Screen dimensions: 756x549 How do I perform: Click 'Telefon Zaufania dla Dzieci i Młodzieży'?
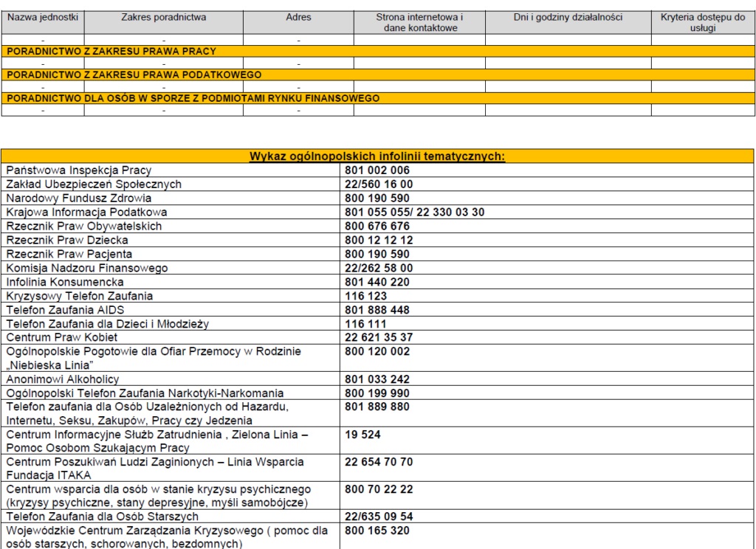click(108, 324)
